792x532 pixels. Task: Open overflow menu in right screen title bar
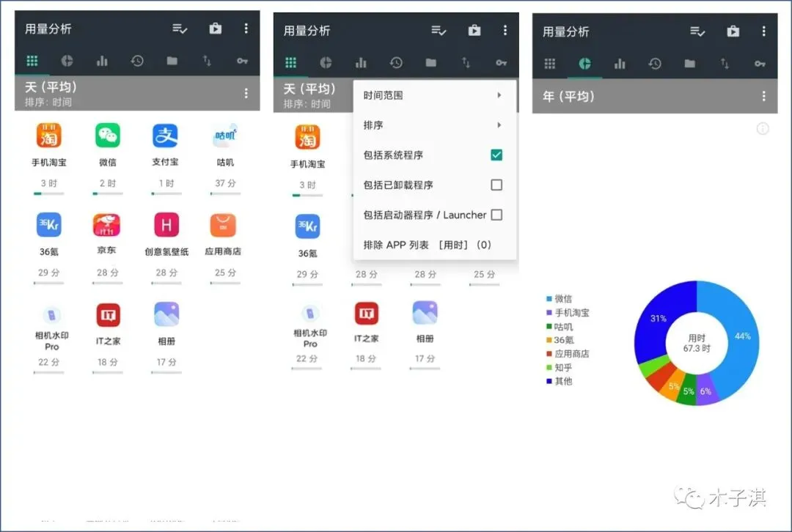[x=763, y=32]
